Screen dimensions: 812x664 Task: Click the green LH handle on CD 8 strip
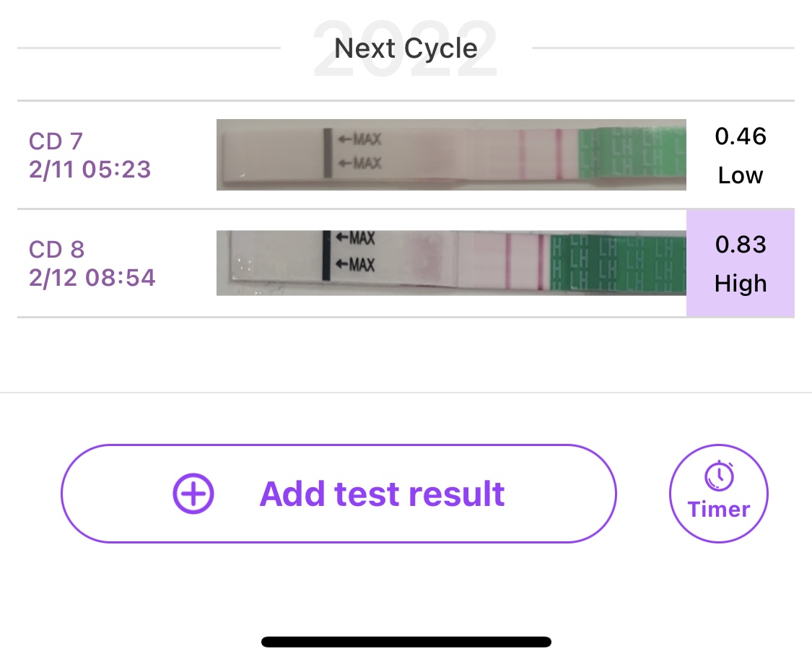click(617, 263)
